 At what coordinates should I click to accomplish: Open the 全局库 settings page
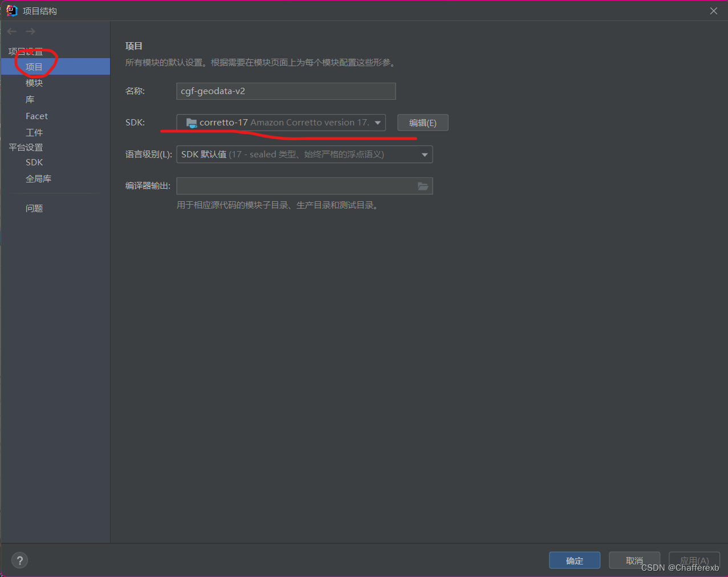(x=39, y=178)
